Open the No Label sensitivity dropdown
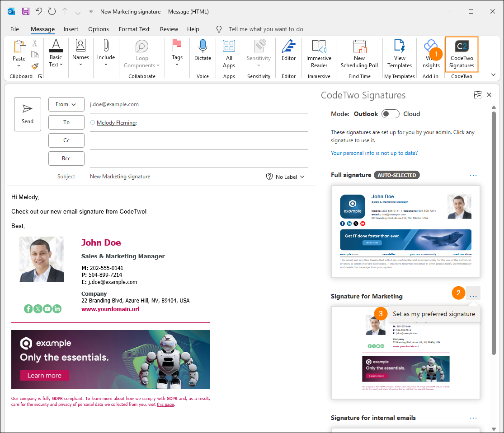Screen dimensions: 504x433 click(x=285, y=177)
